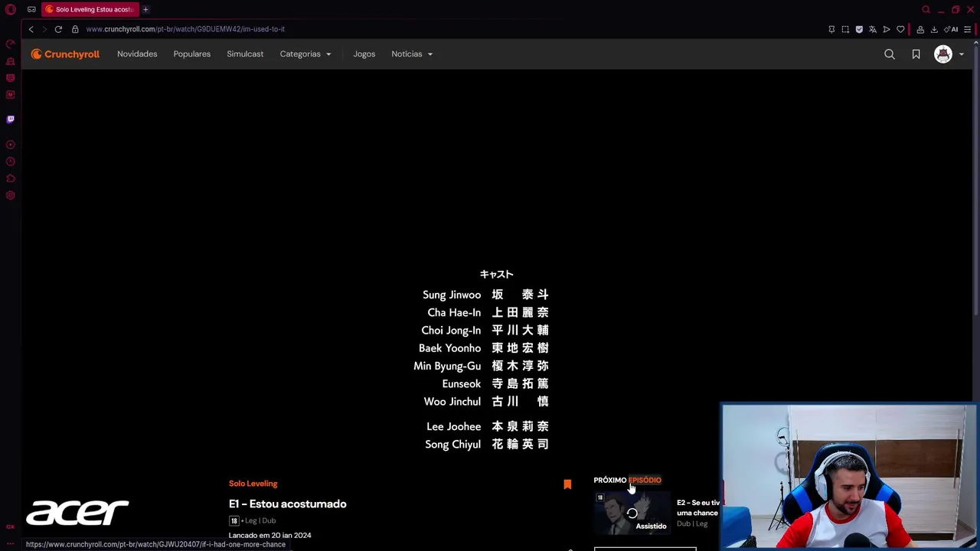Open the Simulcast page
The image size is (980, 551).
(x=245, y=54)
